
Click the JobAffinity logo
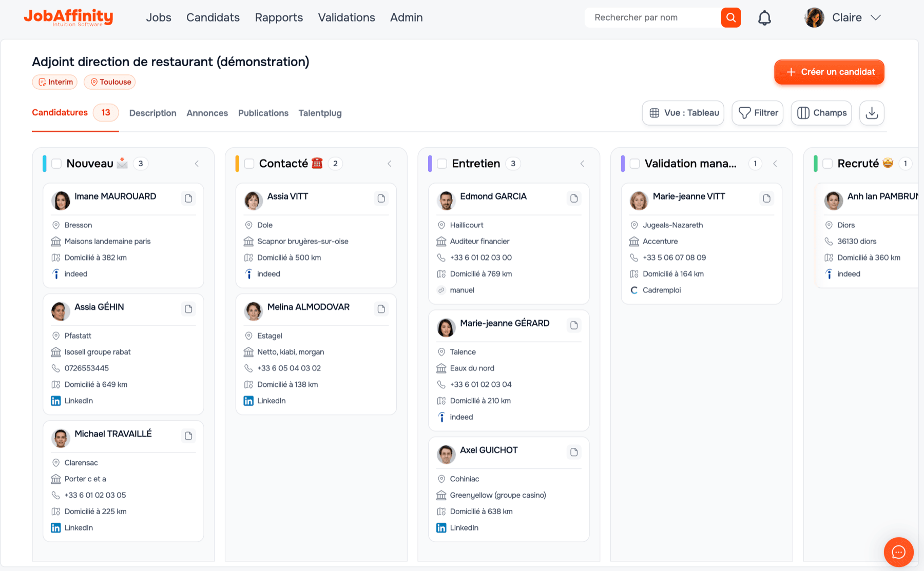click(69, 17)
